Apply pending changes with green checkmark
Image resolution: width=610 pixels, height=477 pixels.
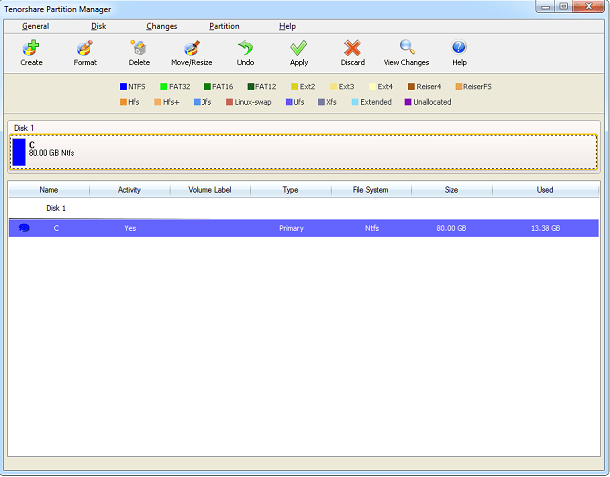(x=299, y=48)
